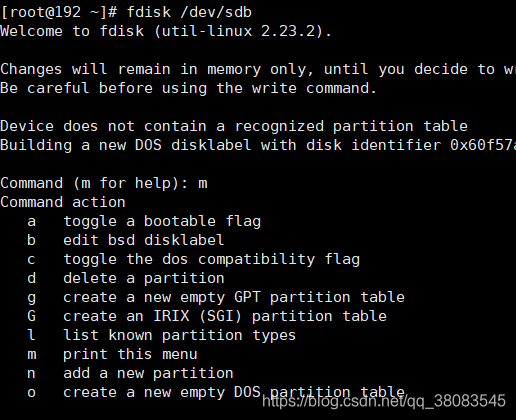The image size is (516, 420).
Task: Click the 'Command (m for help):' prompt
Action: coord(94,183)
